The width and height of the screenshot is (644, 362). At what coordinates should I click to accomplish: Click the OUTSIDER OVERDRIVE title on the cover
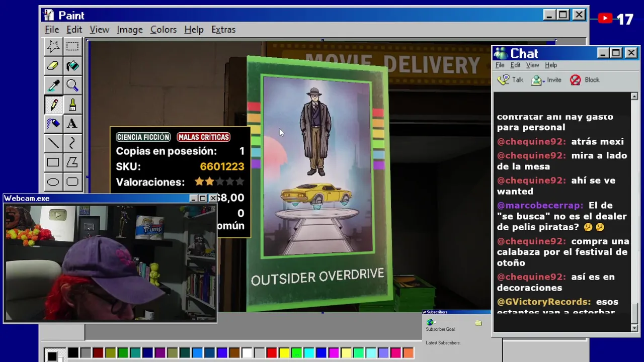pos(317,277)
